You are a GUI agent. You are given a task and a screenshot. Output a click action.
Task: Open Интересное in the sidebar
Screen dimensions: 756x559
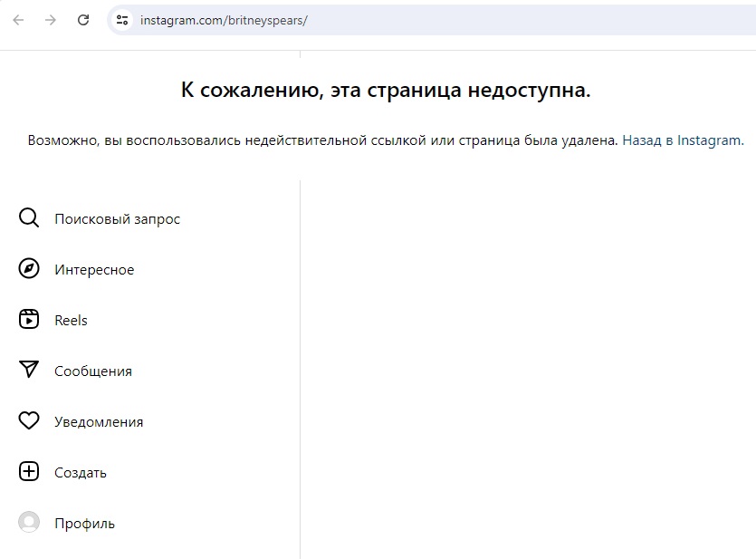(94, 270)
